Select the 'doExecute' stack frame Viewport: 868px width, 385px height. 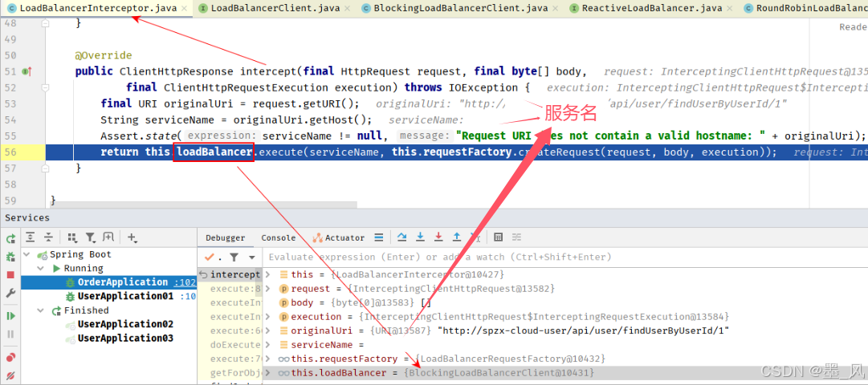(230, 345)
